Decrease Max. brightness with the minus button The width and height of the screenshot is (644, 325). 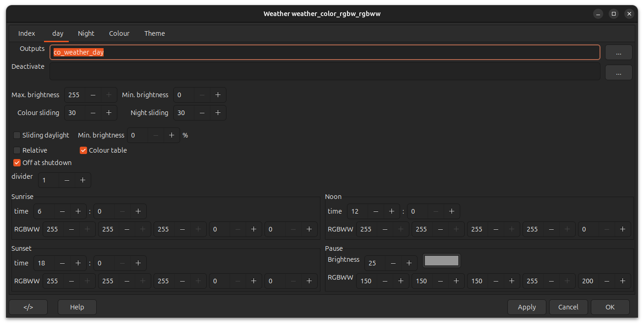pyautogui.click(x=93, y=95)
